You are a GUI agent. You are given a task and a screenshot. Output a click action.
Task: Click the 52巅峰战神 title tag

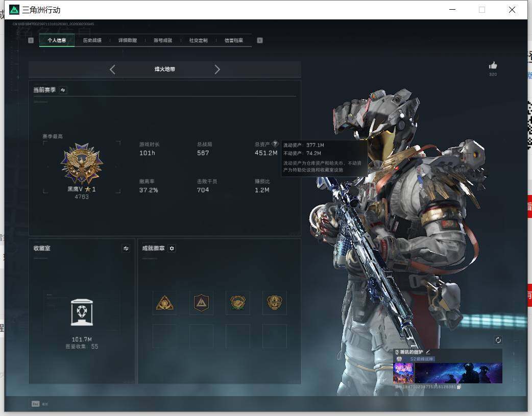[422, 359]
